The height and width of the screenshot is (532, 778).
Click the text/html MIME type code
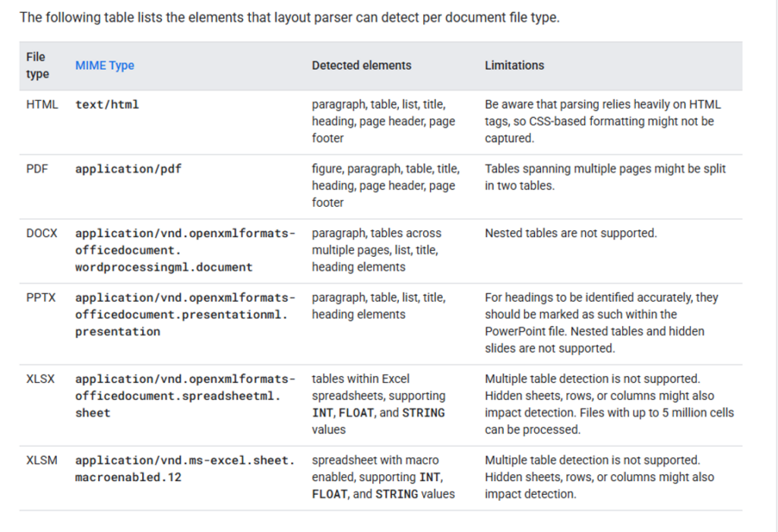tap(107, 105)
